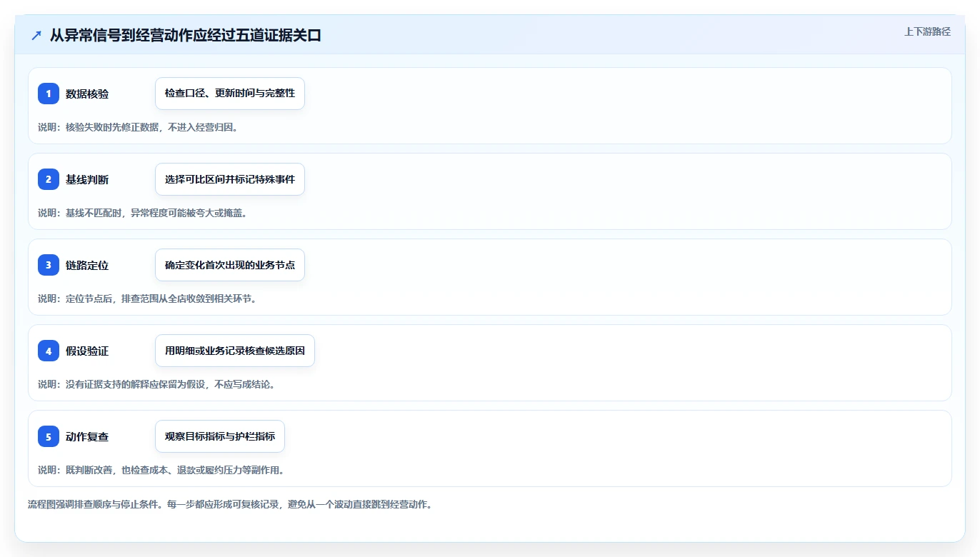The width and height of the screenshot is (980, 557).
Task: Click the 用明细或业务记录核查候选原因 box
Action: pyautogui.click(x=235, y=351)
